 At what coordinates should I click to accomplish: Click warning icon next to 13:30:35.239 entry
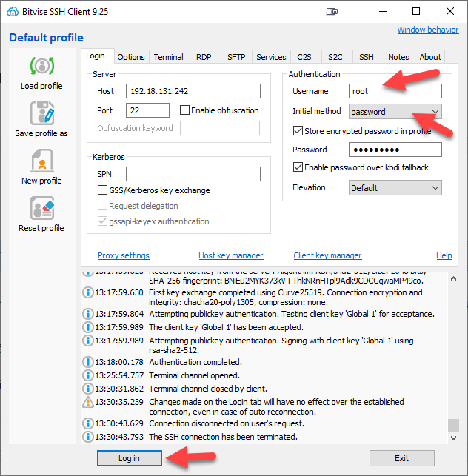point(88,402)
